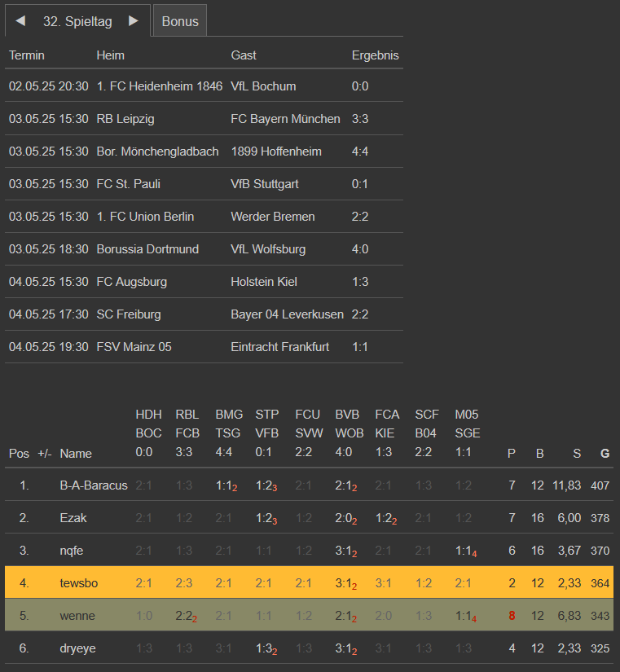Sort table by the P column

512,454
